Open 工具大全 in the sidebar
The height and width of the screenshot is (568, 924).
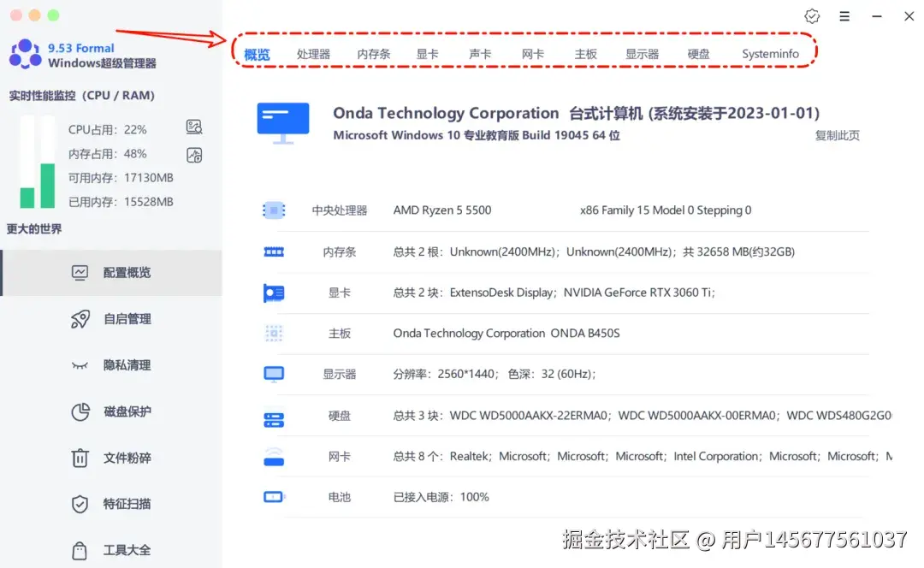112,550
